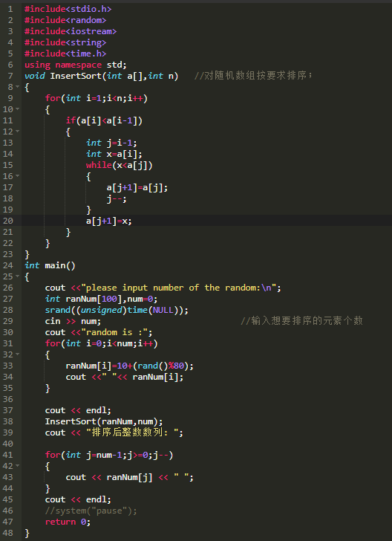
Task: Click on 'if(a[i]<a[i-1])' line
Action: (x=104, y=120)
